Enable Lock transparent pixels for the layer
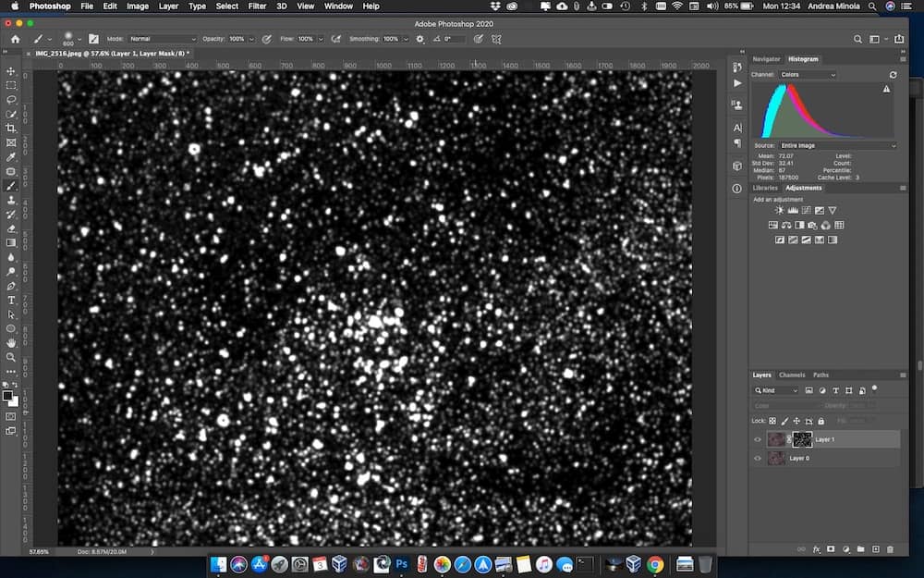 tap(773, 421)
